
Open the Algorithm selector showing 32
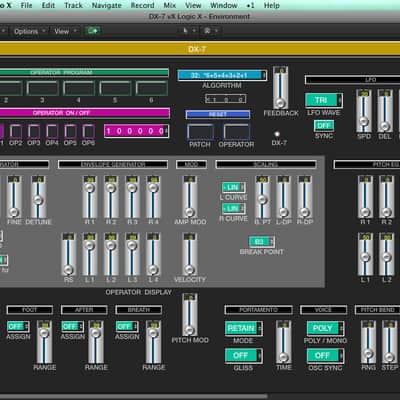(x=222, y=75)
